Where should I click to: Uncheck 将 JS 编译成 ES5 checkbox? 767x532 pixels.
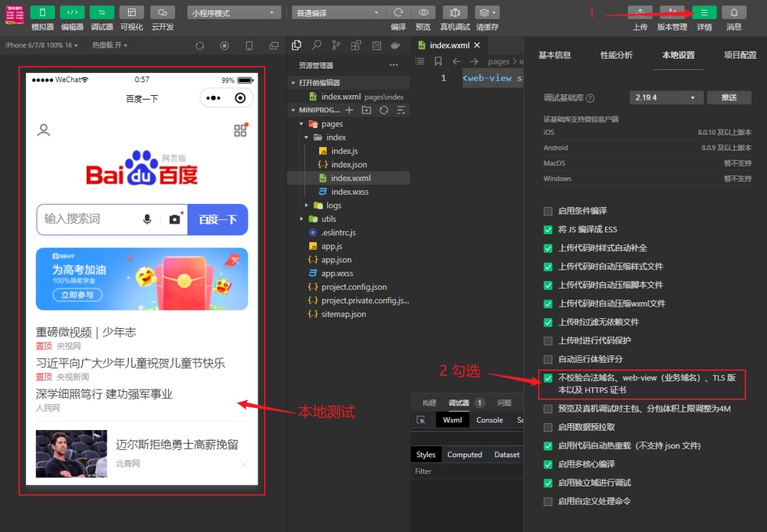548,229
